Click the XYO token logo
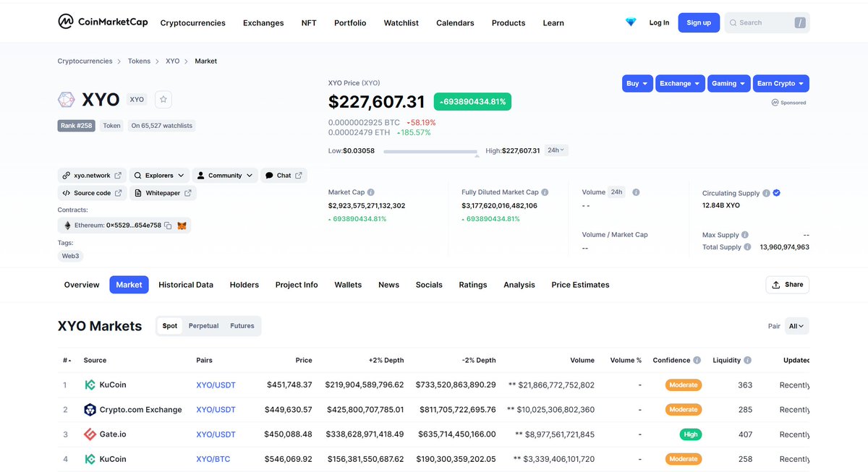The width and height of the screenshot is (868, 472). [x=66, y=100]
